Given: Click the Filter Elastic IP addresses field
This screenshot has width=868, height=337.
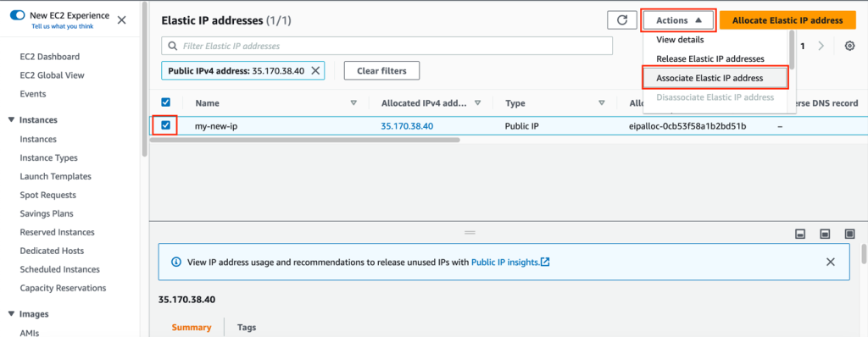Looking at the screenshot, I should [387, 46].
